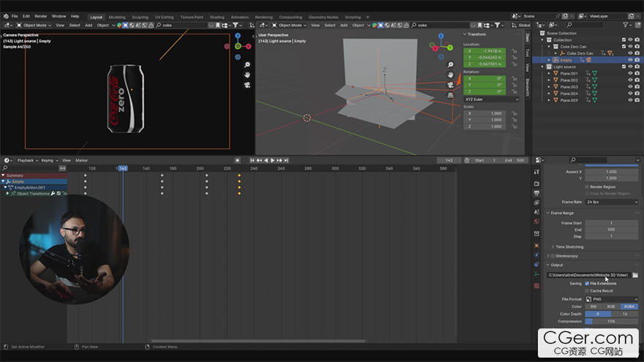This screenshot has height=362, width=644.
Task: Click the Aspect X value slider
Action: point(612,172)
